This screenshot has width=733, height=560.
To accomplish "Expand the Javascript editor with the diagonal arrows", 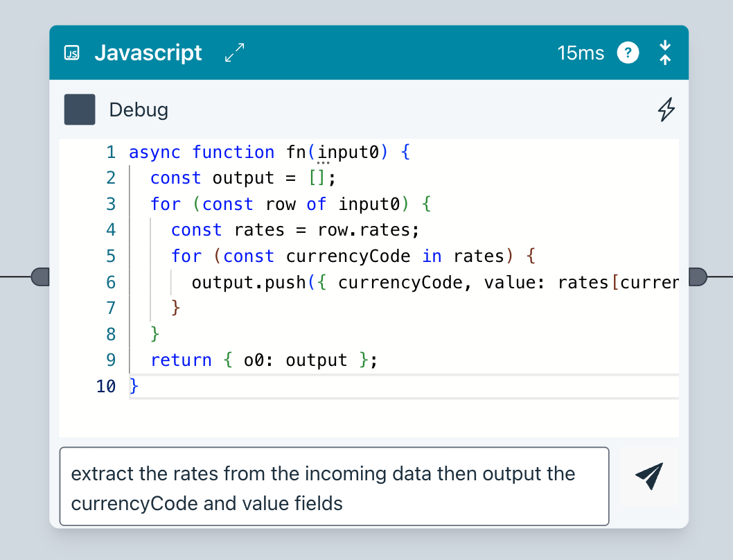I will (235, 53).
